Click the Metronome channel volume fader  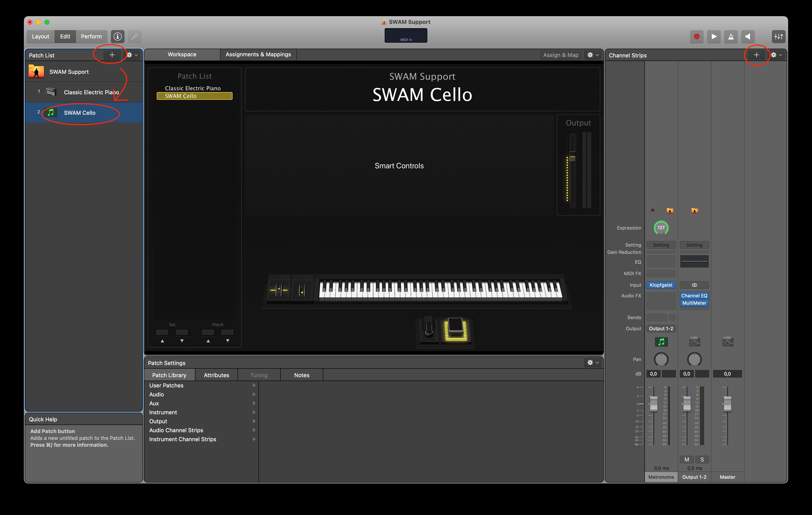(654, 404)
